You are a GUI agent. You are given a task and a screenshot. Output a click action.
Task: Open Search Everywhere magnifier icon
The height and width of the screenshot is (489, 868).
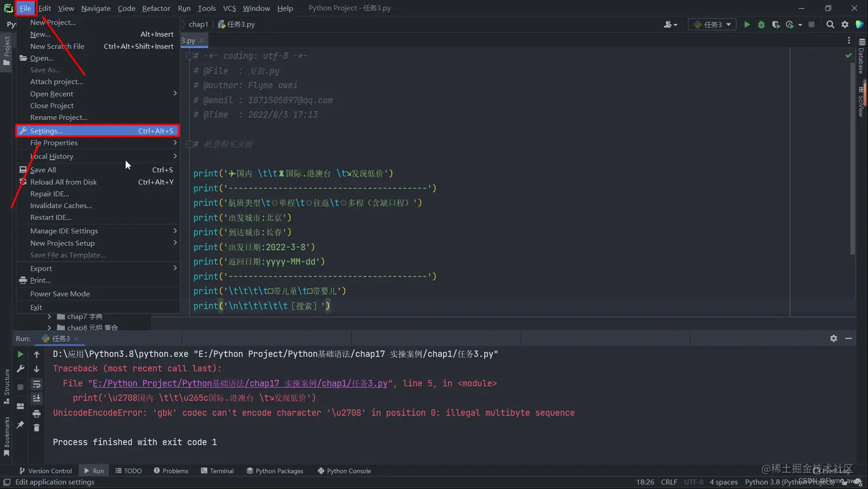coord(830,25)
